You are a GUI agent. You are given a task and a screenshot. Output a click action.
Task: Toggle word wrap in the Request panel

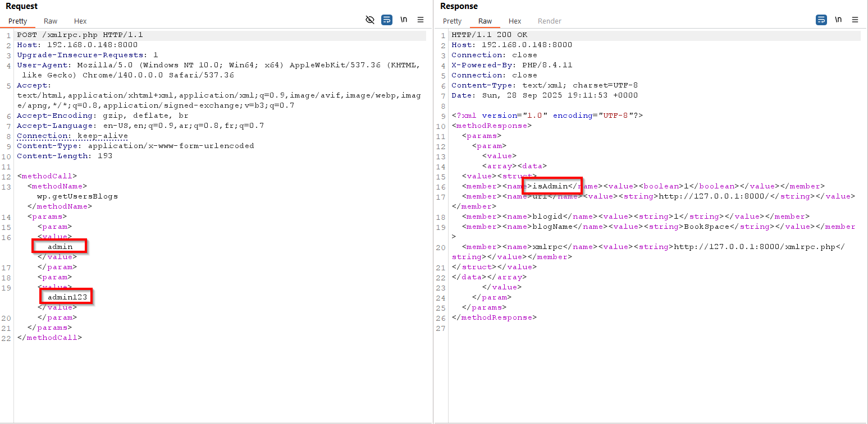387,20
